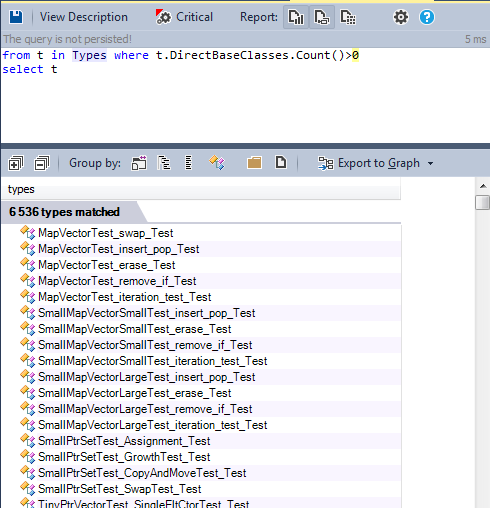
Task: Group results by namespace hierarchy icon
Action: tap(164, 163)
